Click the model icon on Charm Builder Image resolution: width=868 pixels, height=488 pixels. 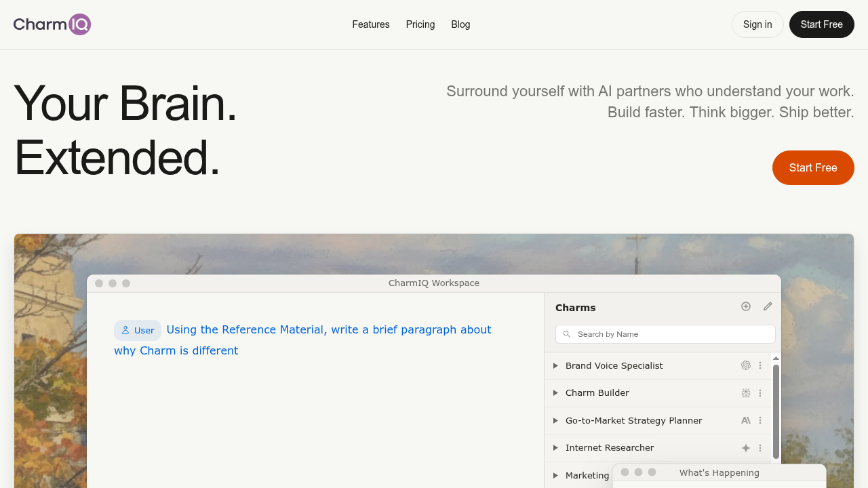pos(746,393)
